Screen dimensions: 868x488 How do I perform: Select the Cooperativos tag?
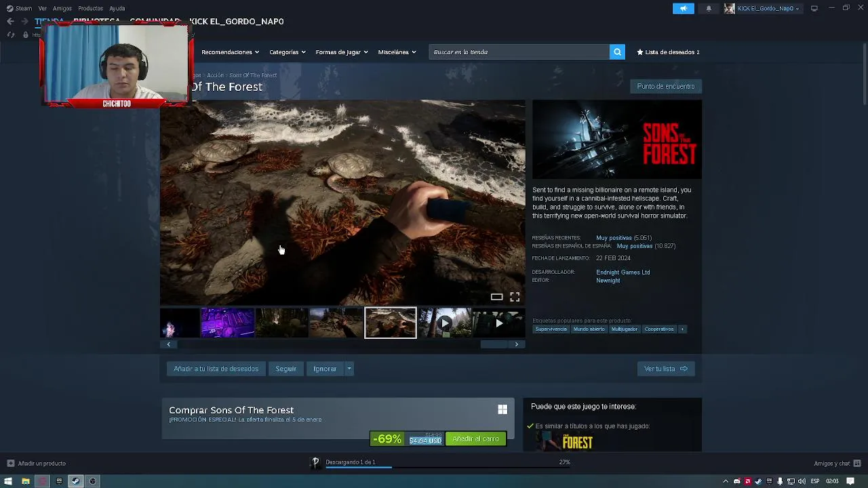[x=659, y=329]
